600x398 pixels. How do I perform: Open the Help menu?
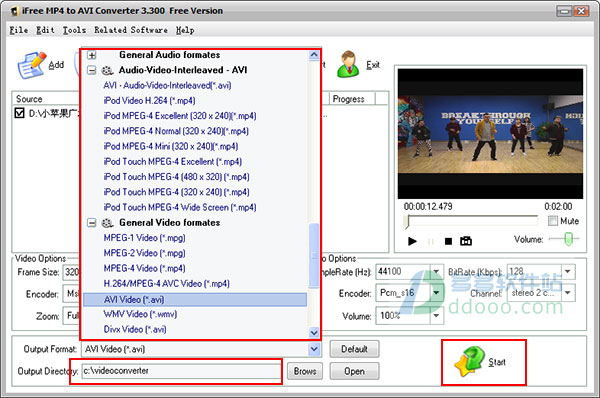click(185, 30)
